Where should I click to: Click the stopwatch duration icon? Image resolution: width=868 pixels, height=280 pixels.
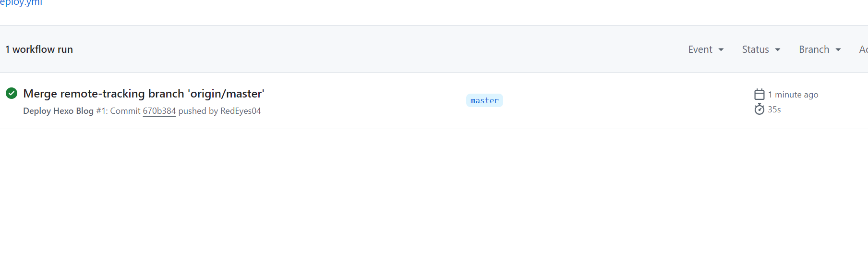tap(759, 110)
